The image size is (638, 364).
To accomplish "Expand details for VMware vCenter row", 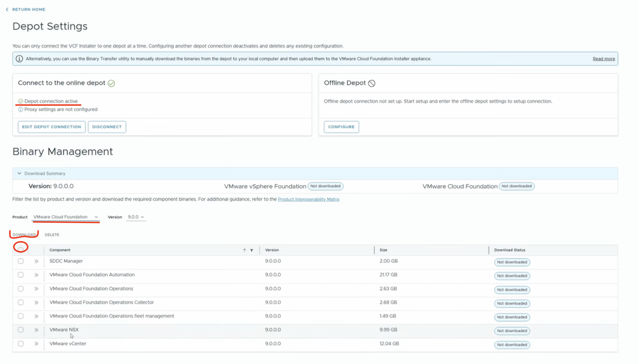I will 36,344.
